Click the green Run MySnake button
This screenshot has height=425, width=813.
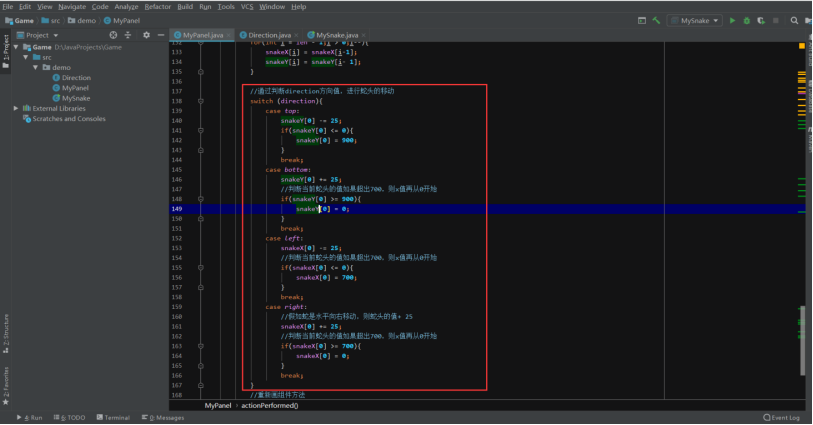pos(732,21)
